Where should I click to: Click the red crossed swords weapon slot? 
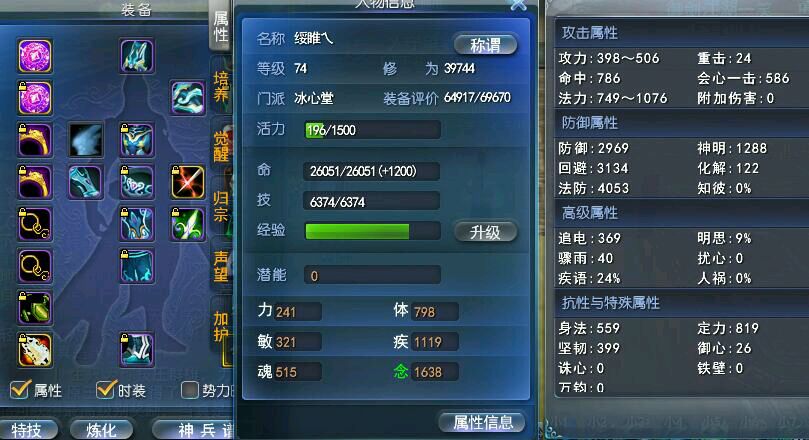coord(188,182)
